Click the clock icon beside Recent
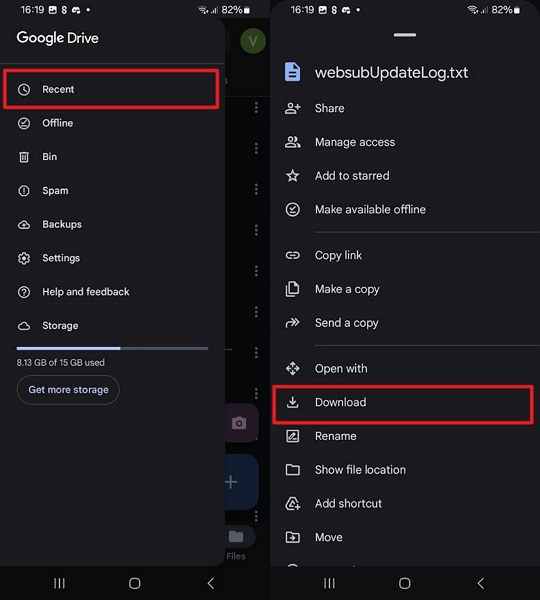Image resolution: width=540 pixels, height=600 pixels. (x=24, y=90)
